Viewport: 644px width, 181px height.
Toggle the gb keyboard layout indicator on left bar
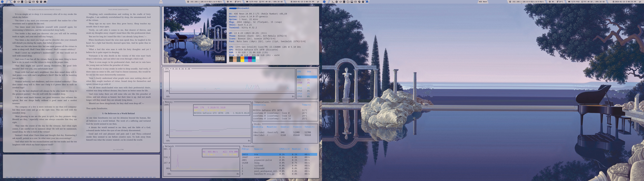[x=318, y=2]
